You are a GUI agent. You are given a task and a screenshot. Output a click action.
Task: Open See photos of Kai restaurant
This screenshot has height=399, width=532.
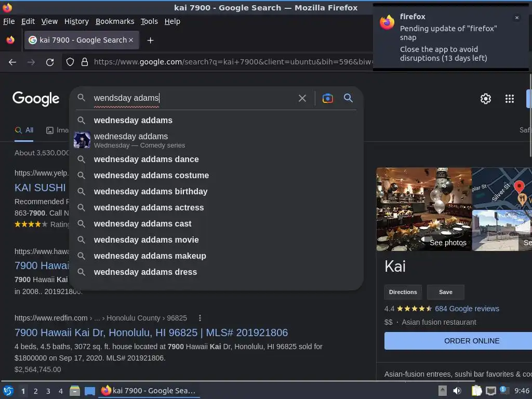coord(424,209)
